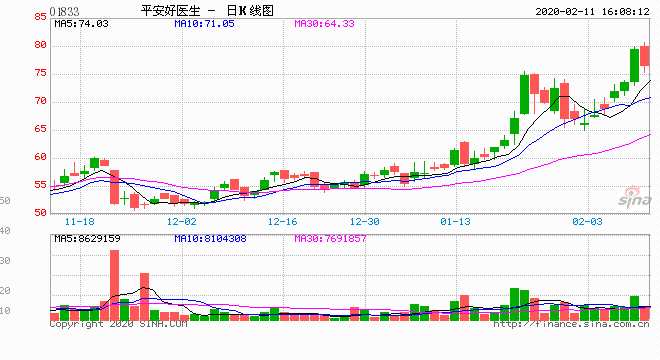Click the 11-18 date axis marker
The image size is (660, 360).
80,221
